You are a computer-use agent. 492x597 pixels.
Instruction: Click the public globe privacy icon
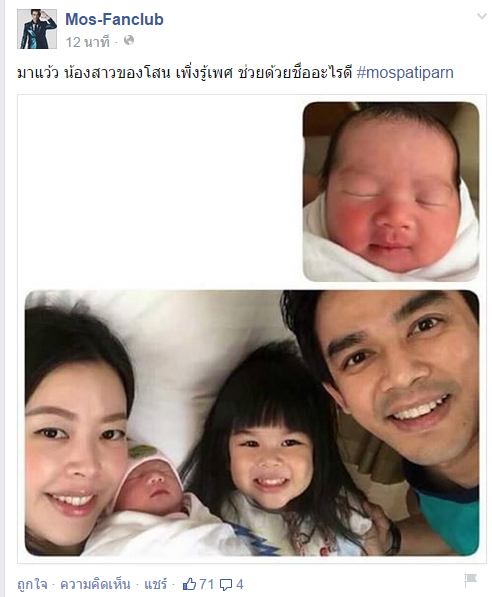coord(129,40)
